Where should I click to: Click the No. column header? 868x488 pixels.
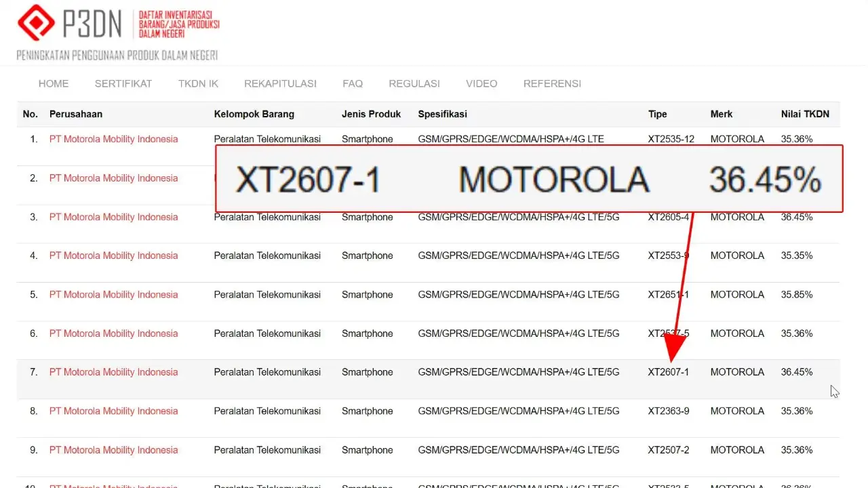pyautogui.click(x=31, y=114)
